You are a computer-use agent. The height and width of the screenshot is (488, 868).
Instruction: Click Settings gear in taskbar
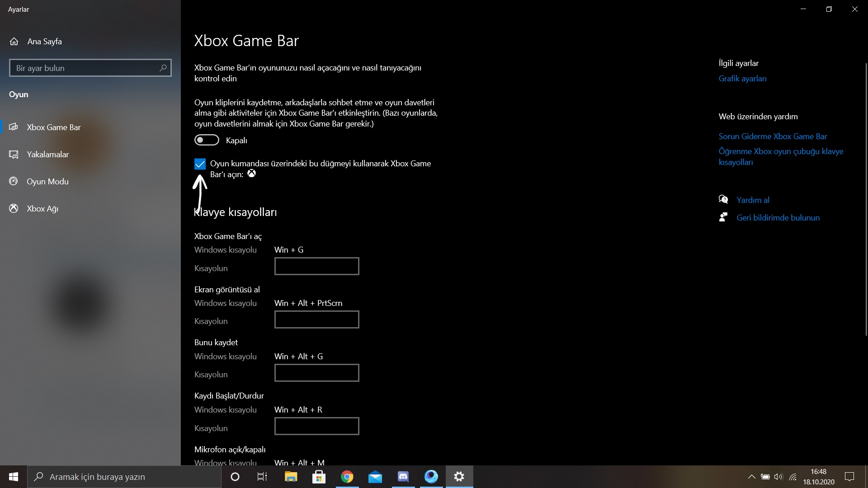459,477
